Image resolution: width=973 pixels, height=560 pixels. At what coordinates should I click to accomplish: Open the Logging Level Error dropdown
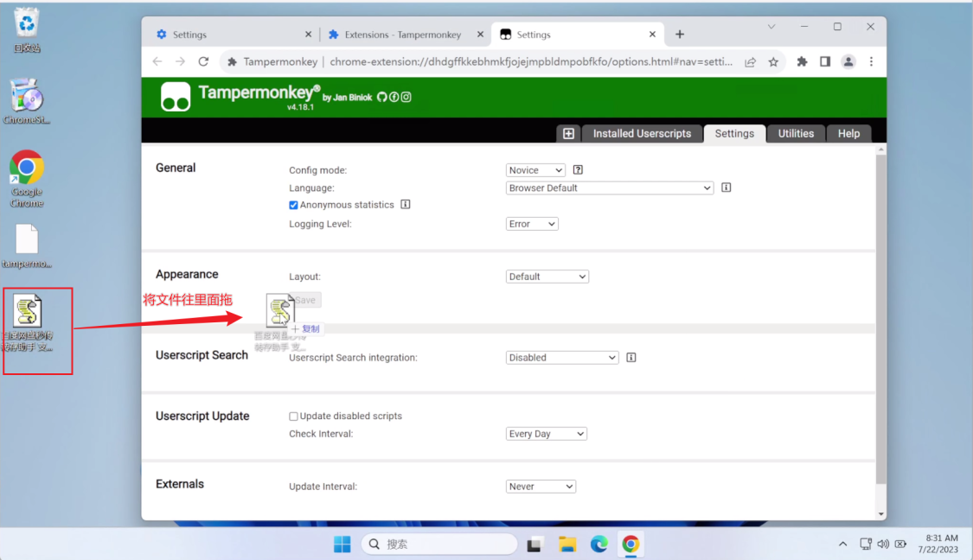tap(532, 224)
